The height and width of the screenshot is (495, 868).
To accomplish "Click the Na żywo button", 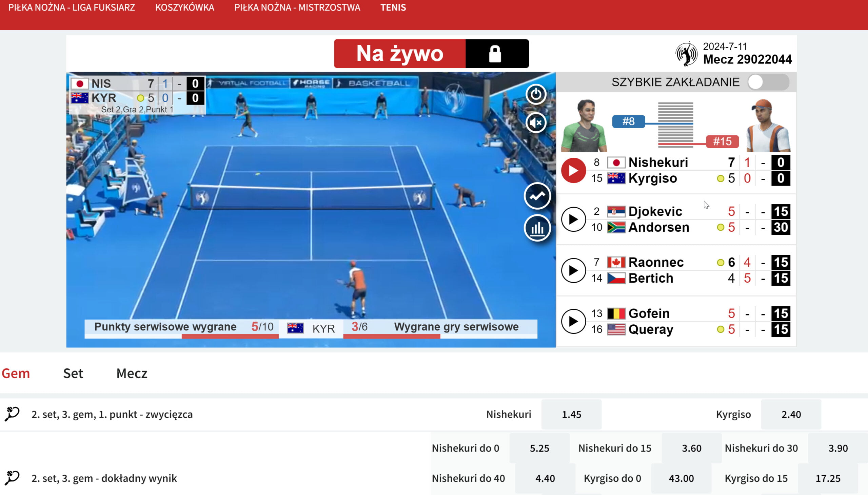I will coord(400,54).
